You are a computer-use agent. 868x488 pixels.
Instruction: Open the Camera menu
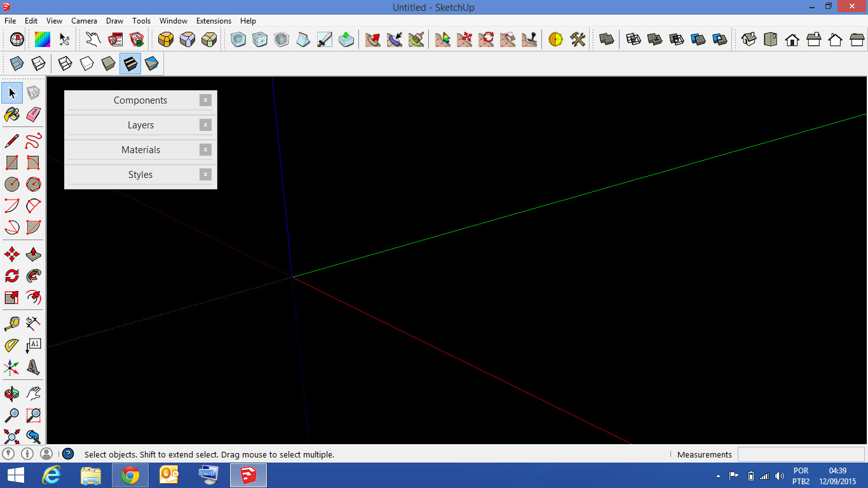(x=84, y=21)
